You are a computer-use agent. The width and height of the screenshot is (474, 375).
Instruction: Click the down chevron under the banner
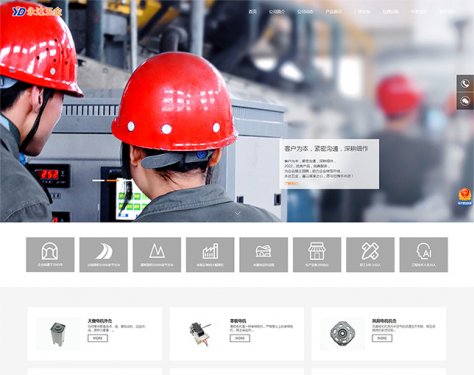pos(237,213)
